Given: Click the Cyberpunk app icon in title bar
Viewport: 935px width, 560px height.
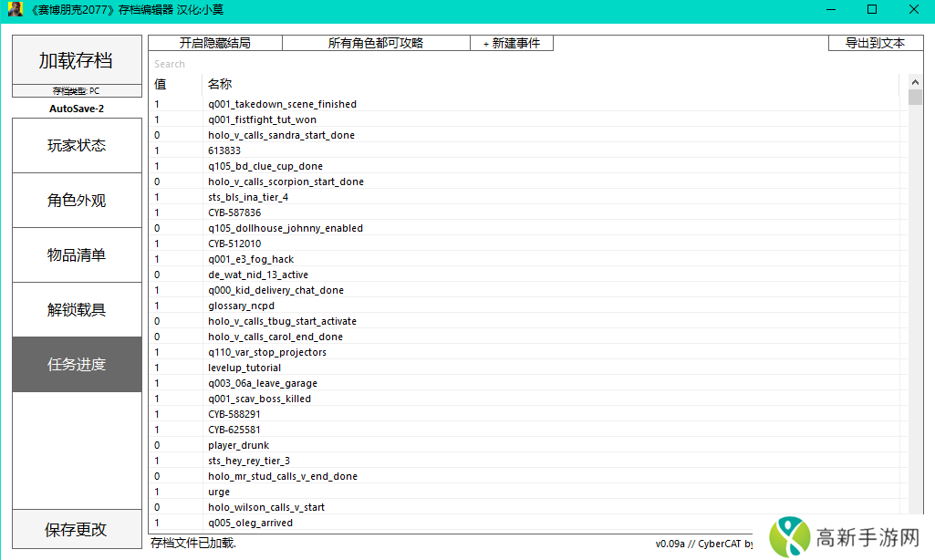Looking at the screenshot, I should (x=16, y=9).
